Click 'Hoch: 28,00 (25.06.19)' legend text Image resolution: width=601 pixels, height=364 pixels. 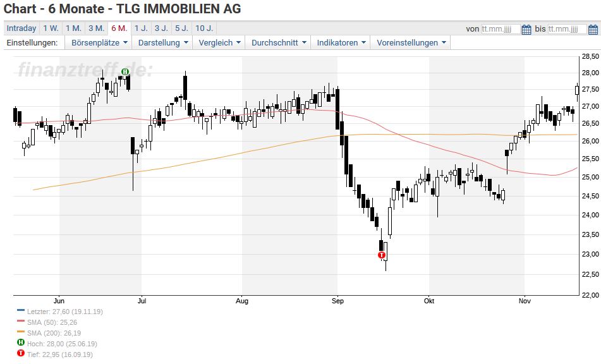pyautogui.click(x=62, y=344)
